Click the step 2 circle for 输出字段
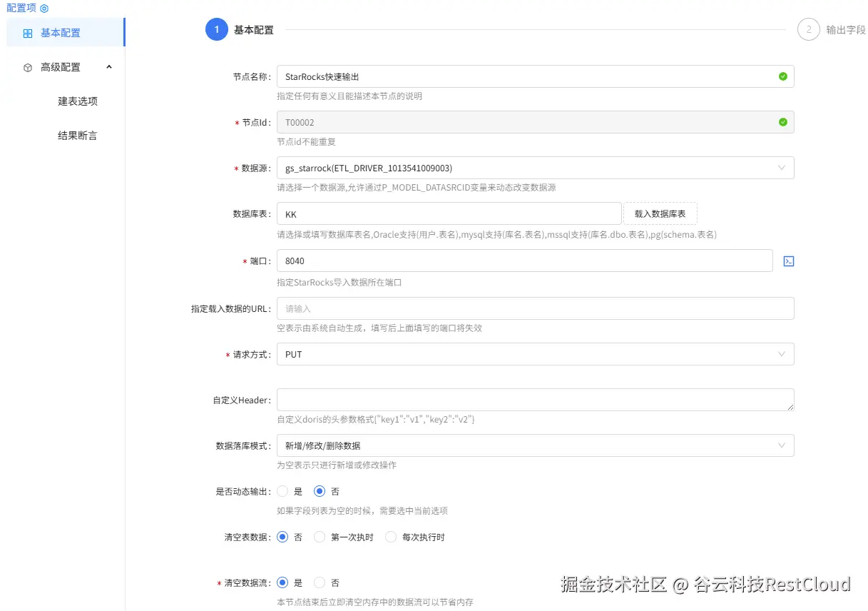This screenshot has height=611, width=868. click(x=809, y=30)
